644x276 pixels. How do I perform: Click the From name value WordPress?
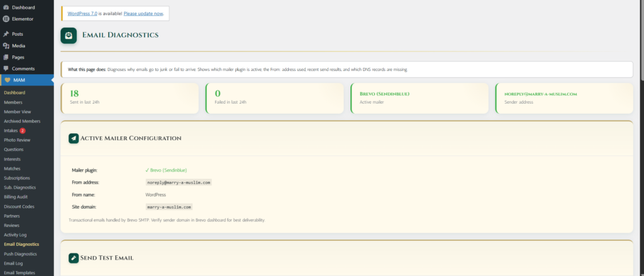click(156, 195)
